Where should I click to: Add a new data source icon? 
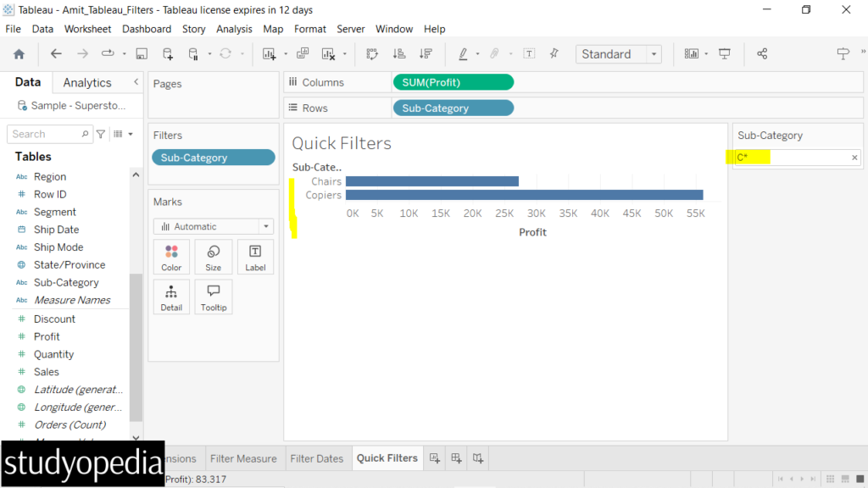point(168,53)
